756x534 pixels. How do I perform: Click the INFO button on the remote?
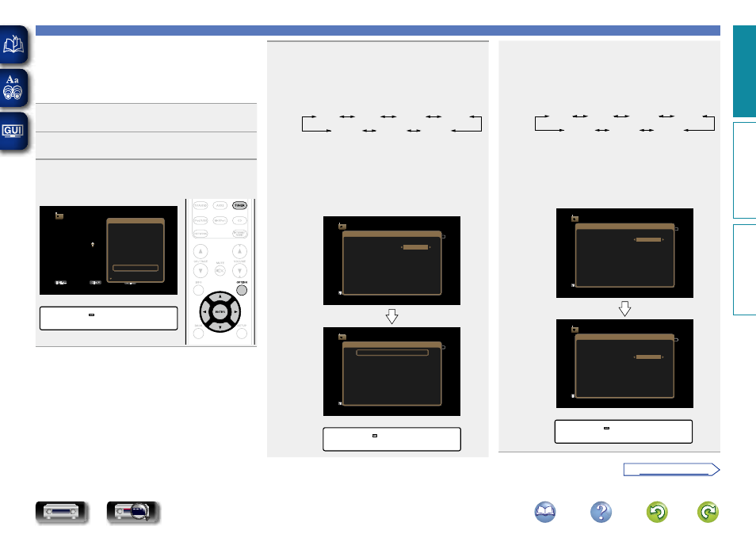click(198, 290)
